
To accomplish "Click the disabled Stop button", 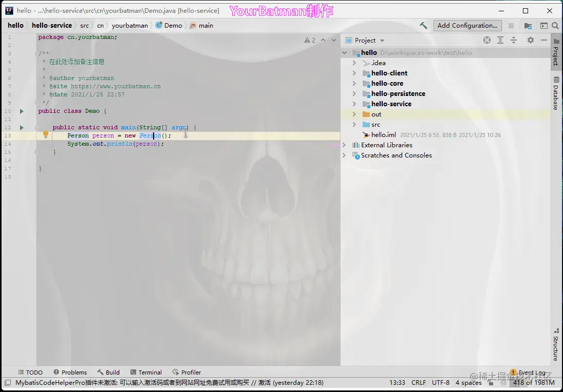I will pyautogui.click(x=511, y=26).
